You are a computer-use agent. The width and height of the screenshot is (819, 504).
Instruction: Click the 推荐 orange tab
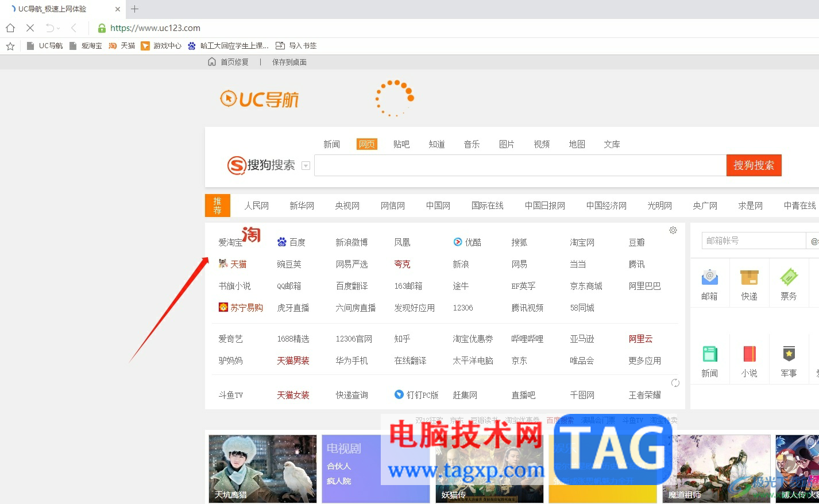point(218,206)
